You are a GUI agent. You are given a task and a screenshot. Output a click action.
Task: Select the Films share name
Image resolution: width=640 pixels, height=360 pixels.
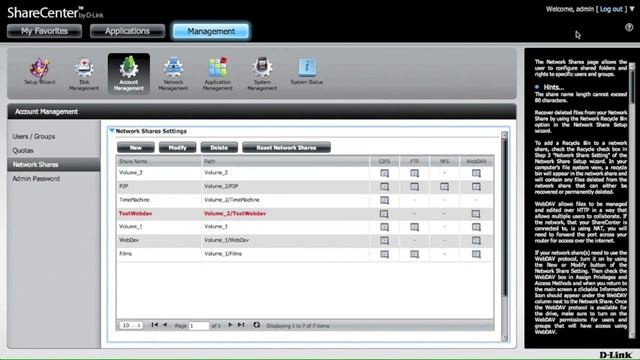(125, 254)
